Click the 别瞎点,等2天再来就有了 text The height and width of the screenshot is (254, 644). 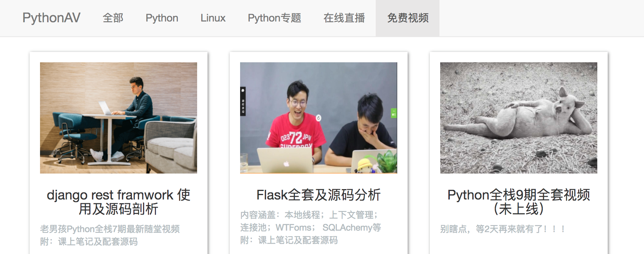(x=503, y=229)
